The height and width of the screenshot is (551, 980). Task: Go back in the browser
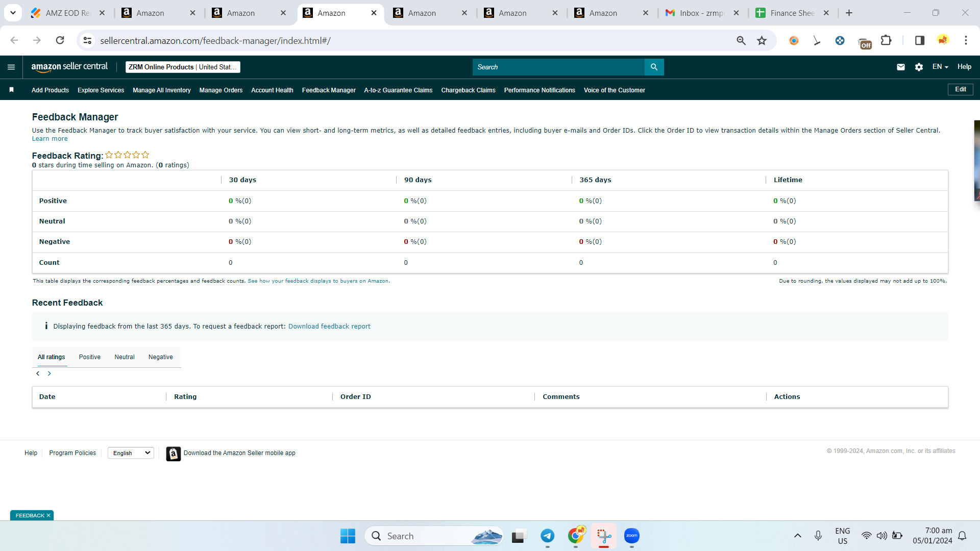pos(14,40)
